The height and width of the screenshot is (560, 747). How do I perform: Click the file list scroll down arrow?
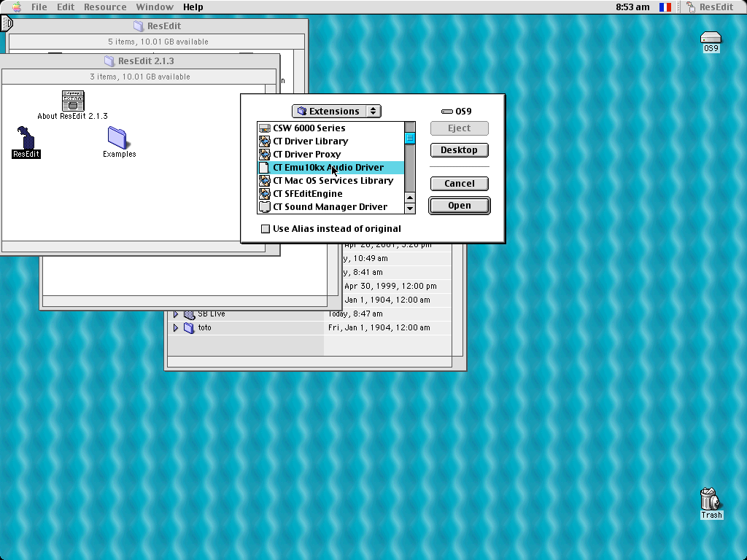click(x=410, y=208)
